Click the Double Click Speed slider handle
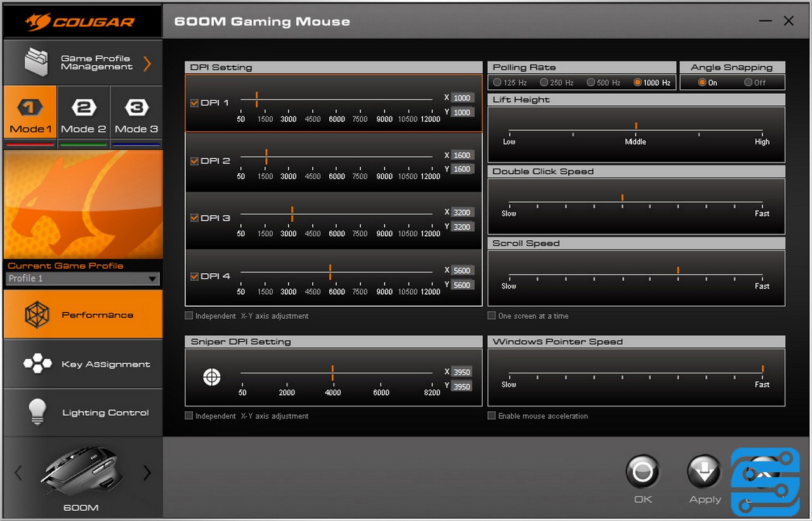This screenshot has height=521, width=812. 622,198
